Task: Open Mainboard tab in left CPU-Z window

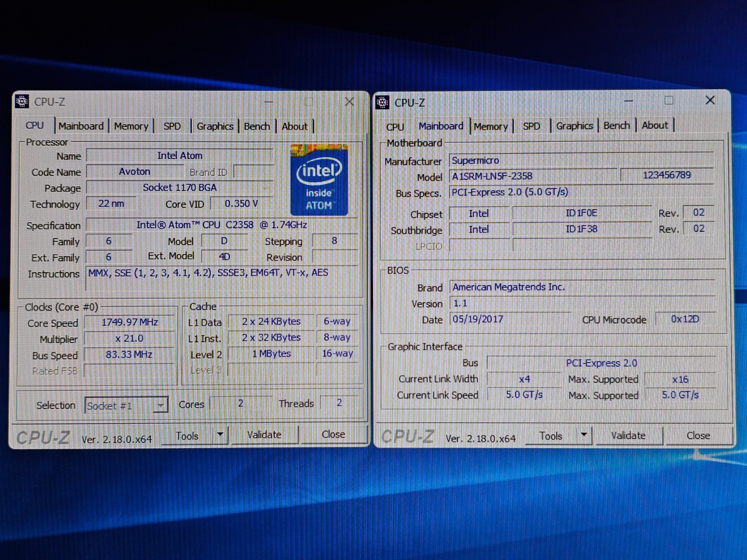Action: 81,126
